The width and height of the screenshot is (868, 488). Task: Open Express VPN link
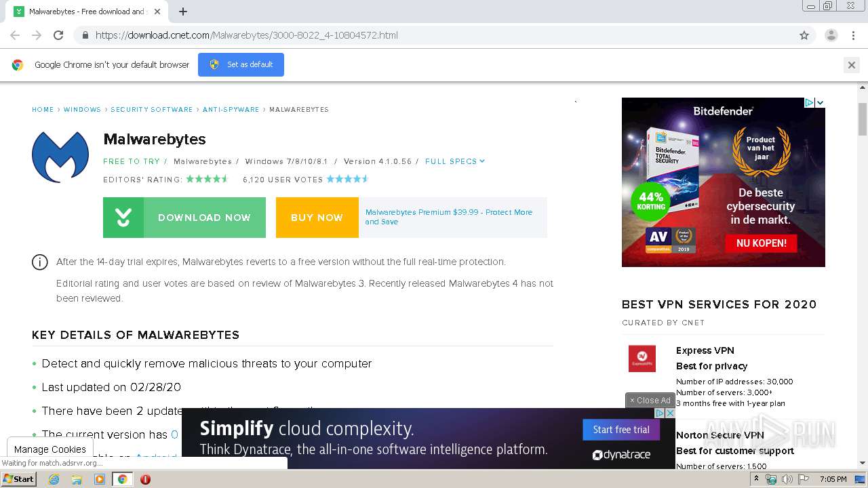[705, 350]
